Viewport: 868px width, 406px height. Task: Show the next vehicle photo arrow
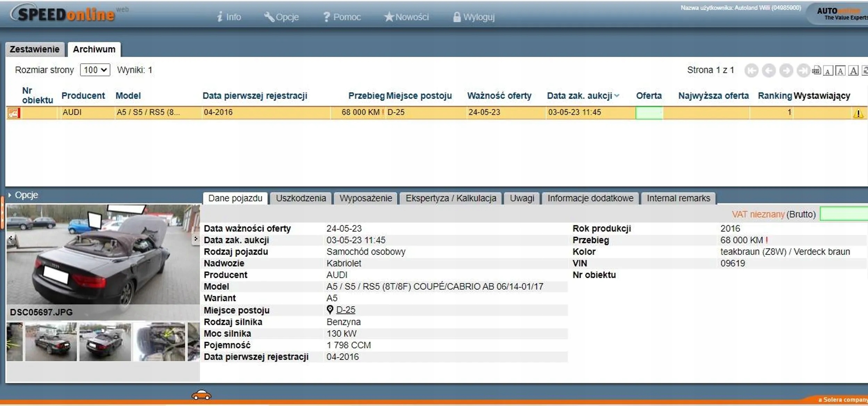click(195, 239)
